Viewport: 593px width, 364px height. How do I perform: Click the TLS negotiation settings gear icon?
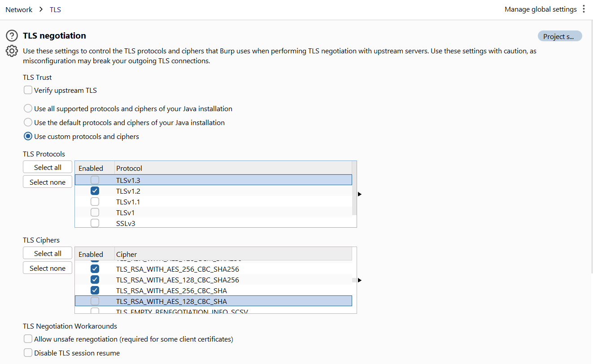[12, 51]
